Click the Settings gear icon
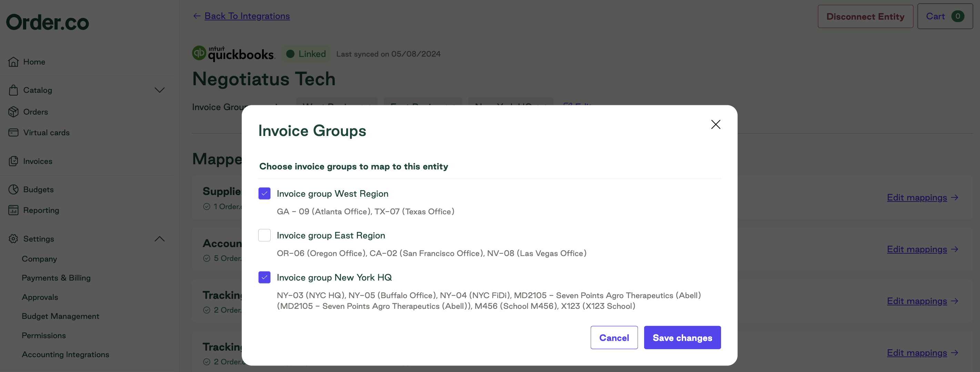Screen dimensions: 980x372 [x=13, y=239]
